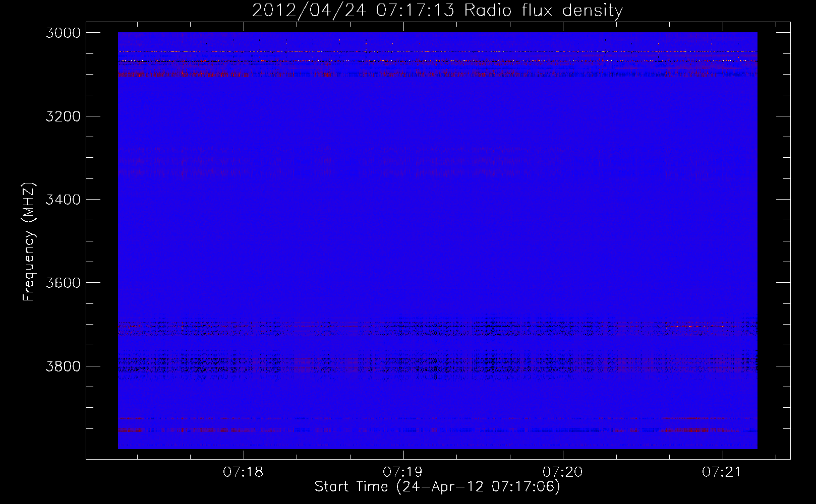Screen dimensions: 816x504
Task: Click the 'Frequency (MHZ)' axis title
Action: coord(29,242)
